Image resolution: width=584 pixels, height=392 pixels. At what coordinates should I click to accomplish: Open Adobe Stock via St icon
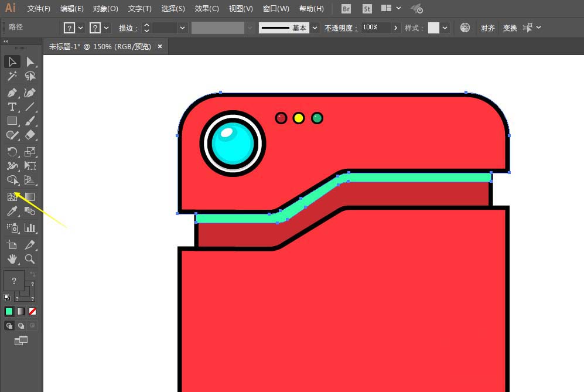click(x=367, y=9)
